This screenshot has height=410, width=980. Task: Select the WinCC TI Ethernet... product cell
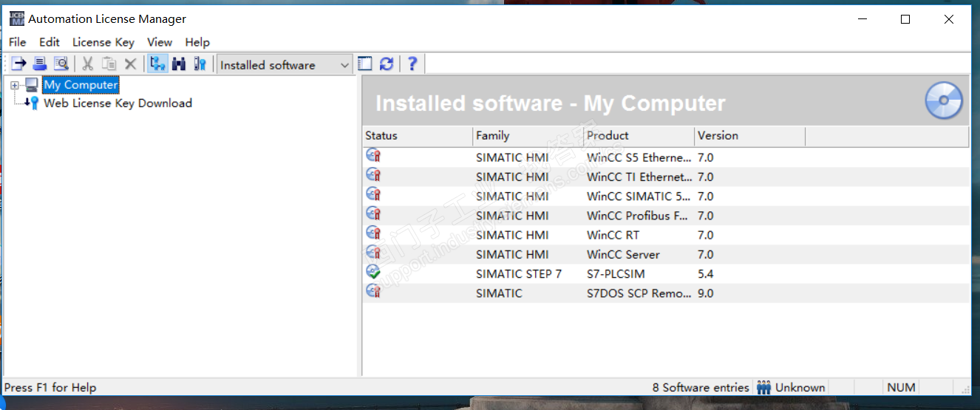639,177
